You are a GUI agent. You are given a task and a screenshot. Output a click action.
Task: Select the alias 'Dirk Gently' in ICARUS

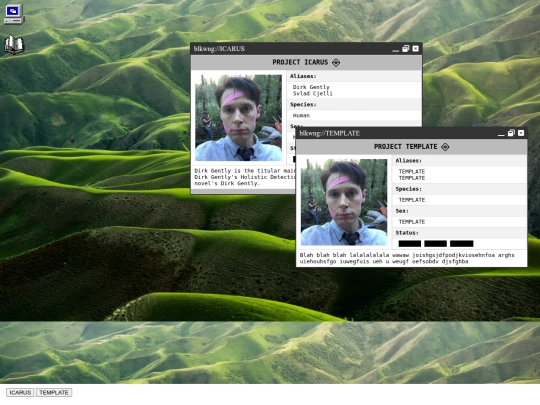[311, 87]
